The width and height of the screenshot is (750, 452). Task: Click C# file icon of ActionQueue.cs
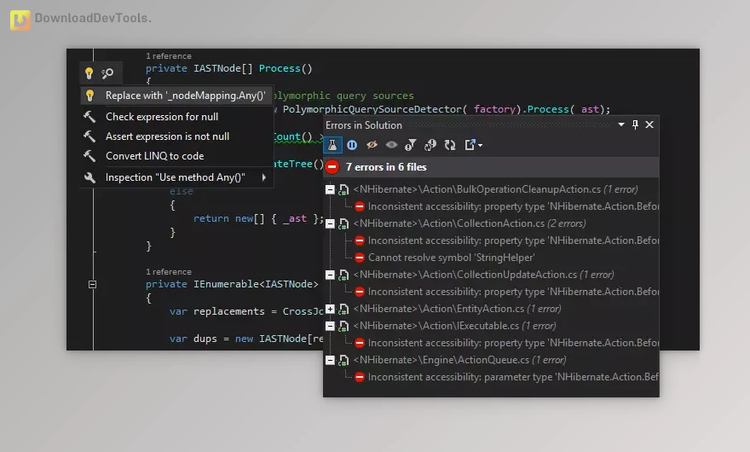tap(343, 361)
